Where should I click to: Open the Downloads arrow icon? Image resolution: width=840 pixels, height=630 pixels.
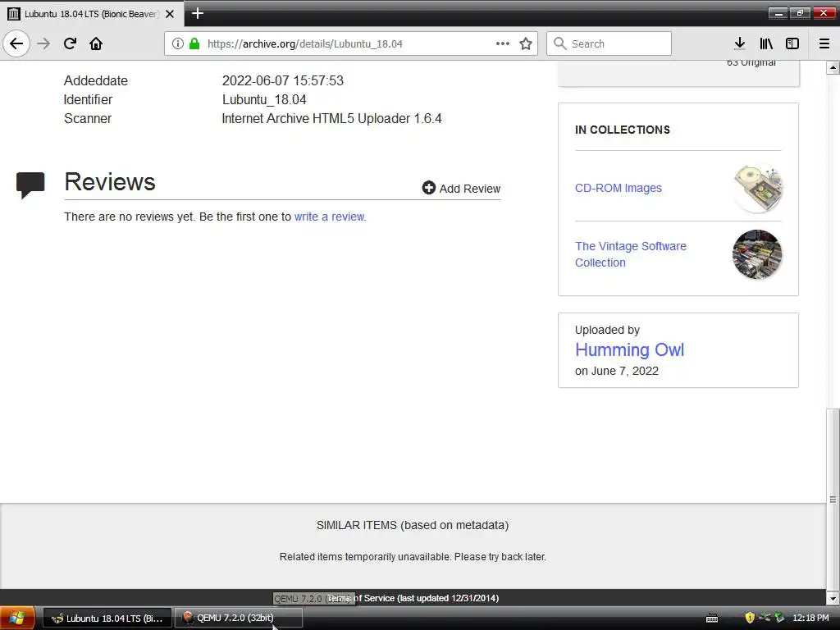click(739, 43)
